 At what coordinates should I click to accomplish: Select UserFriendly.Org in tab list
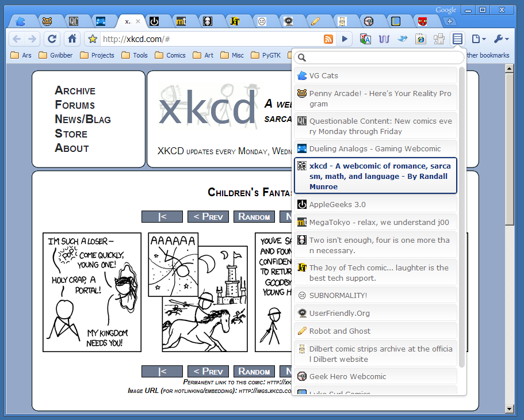click(x=376, y=313)
